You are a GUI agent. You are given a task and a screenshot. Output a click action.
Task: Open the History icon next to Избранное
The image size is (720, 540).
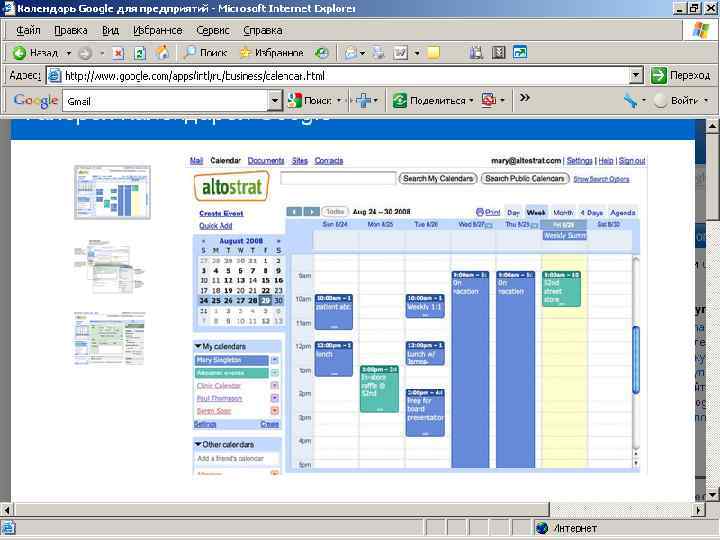coord(321,53)
